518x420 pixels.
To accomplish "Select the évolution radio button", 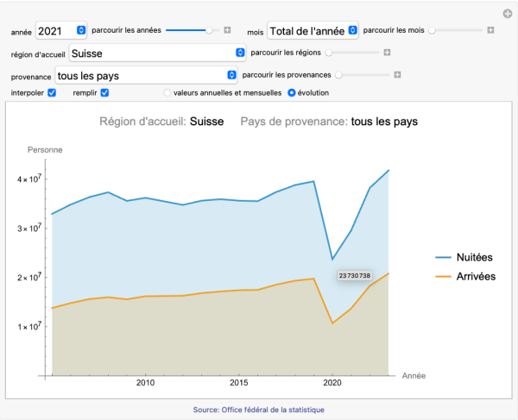I will [x=292, y=92].
